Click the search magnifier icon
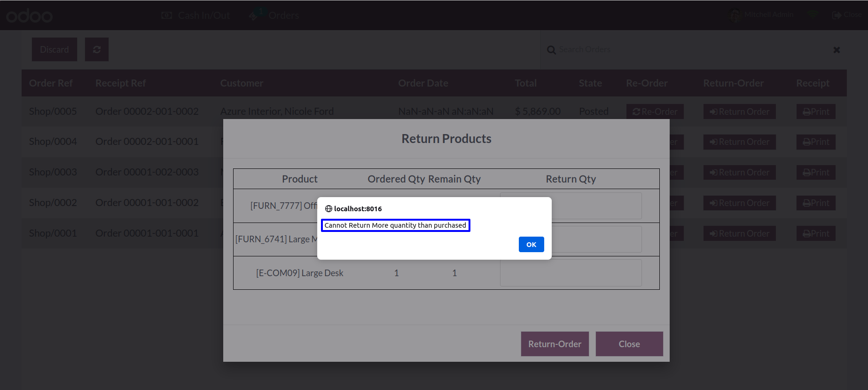This screenshot has height=390, width=868. [551, 50]
